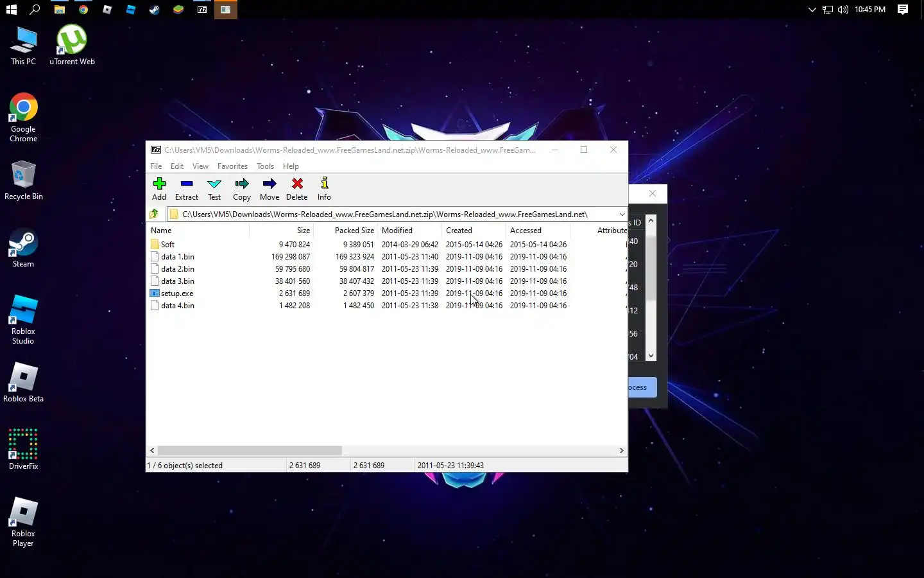Run the Test archive tool
The width and height of the screenshot is (924, 578).
(214, 184)
